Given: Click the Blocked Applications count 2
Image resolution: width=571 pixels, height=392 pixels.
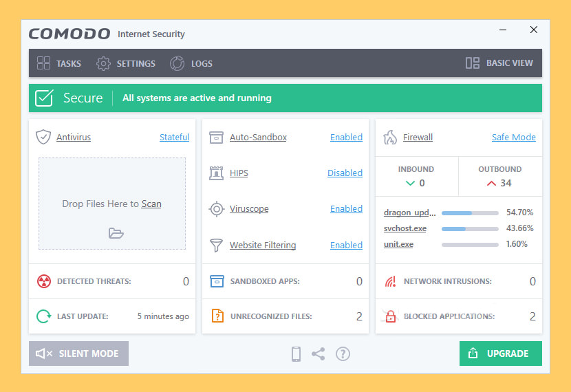Looking at the screenshot, I should [532, 316].
